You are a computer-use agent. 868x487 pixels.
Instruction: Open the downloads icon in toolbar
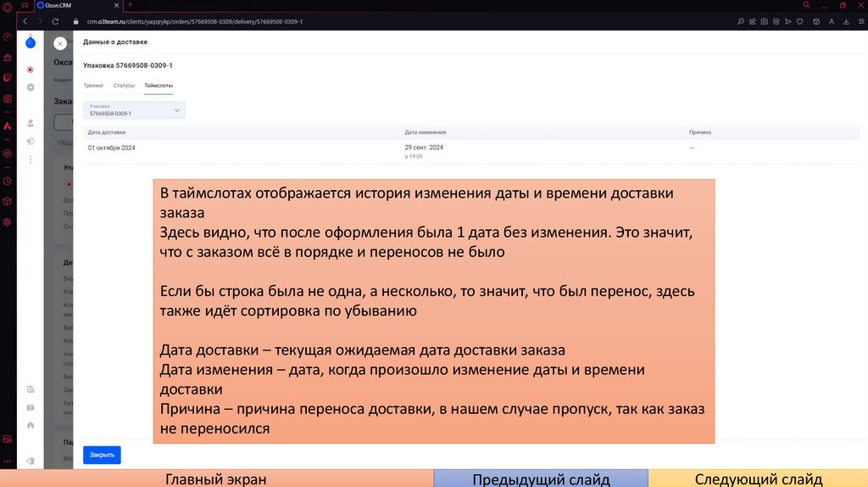pos(847,21)
